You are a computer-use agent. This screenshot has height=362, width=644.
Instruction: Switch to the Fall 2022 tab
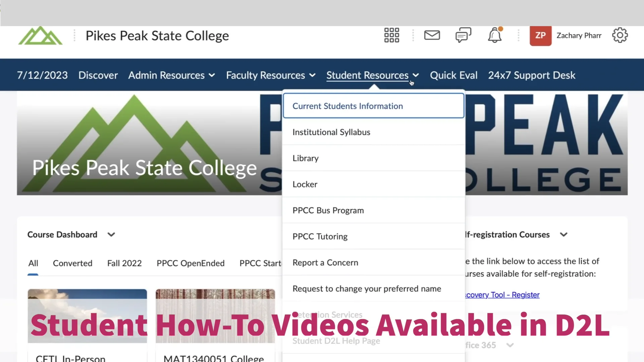click(x=124, y=263)
